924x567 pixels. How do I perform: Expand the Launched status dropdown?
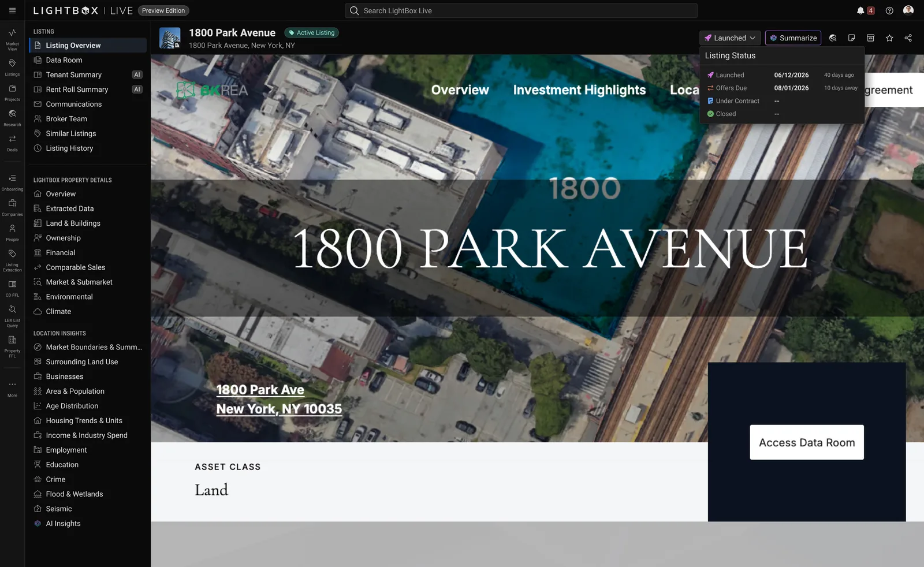click(730, 38)
